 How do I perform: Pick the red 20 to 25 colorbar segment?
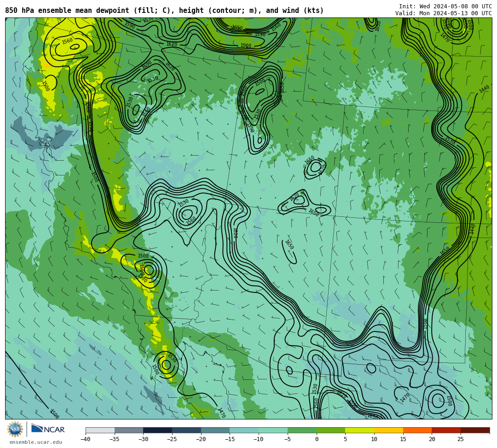coord(446,430)
